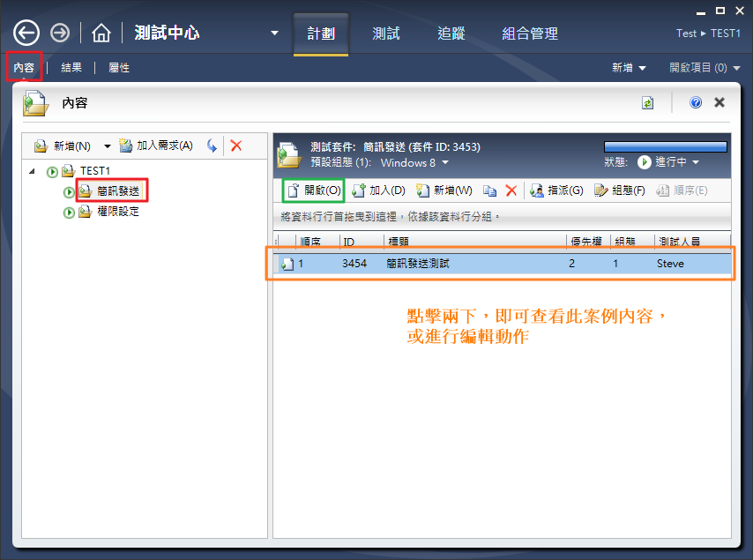Select the 簡訊發送測試 test case row
Screen dimensions: 753x560
(502, 264)
